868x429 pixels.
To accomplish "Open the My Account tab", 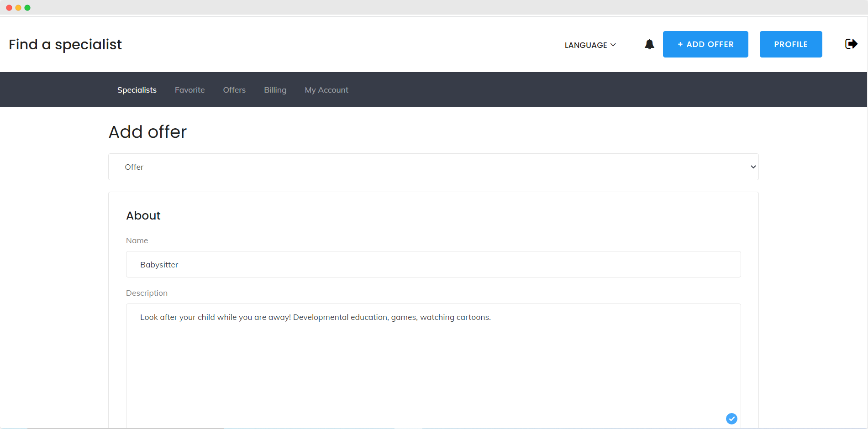I will pyautogui.click(x=326, y=90).
